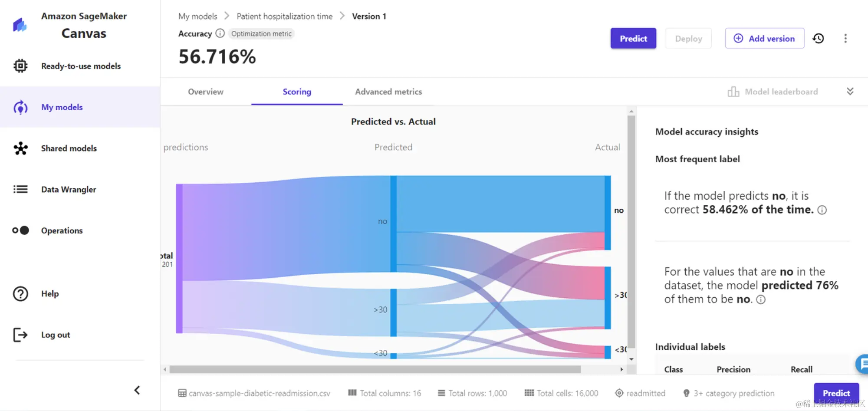Click the Data Wrangler list icon

(20, 189)
